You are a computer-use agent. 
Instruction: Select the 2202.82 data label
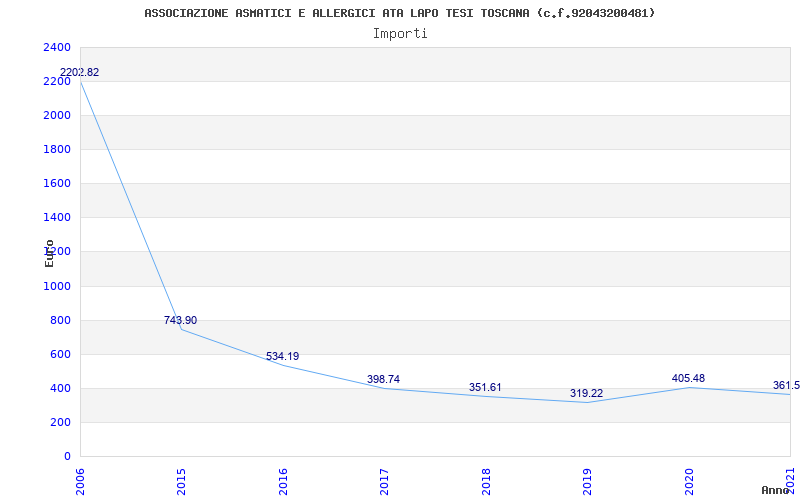tap(80, 72)
